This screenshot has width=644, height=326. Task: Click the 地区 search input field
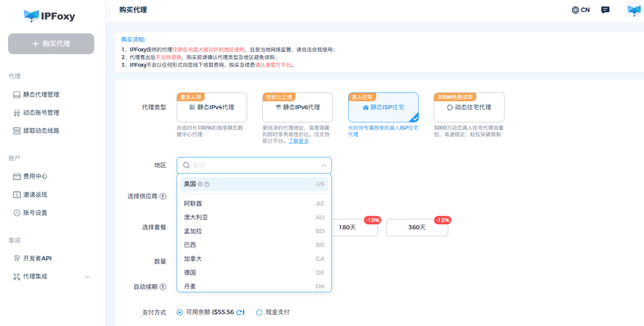pyautogui.click(x=254, y=165)
